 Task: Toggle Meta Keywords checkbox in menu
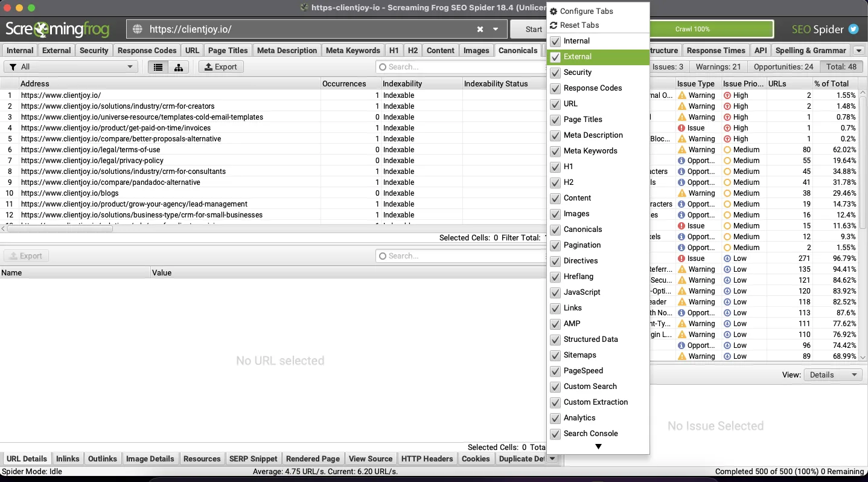coord(555,151)
